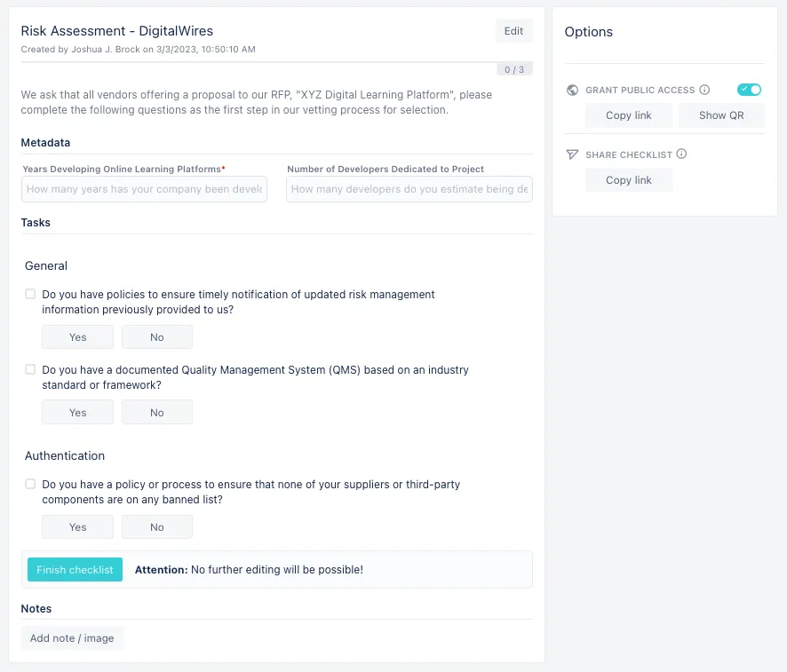Click the Years Developing Online Learning Platforms field

[144, 189]
